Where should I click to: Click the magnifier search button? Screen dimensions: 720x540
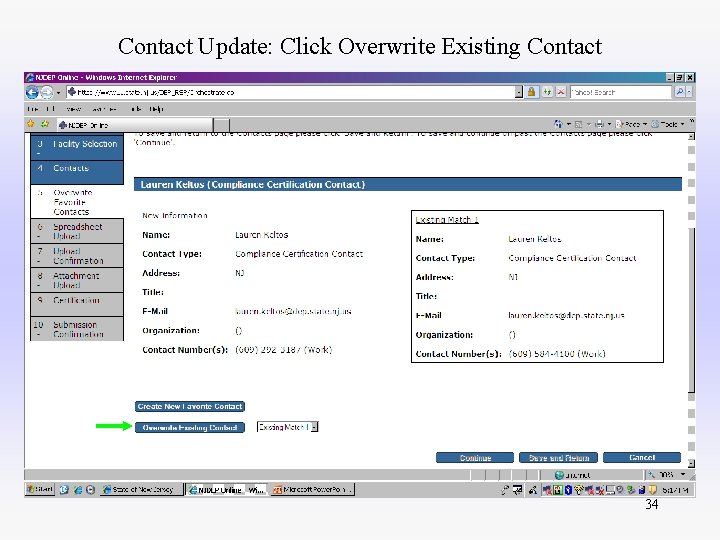click(x=680, y=92)
